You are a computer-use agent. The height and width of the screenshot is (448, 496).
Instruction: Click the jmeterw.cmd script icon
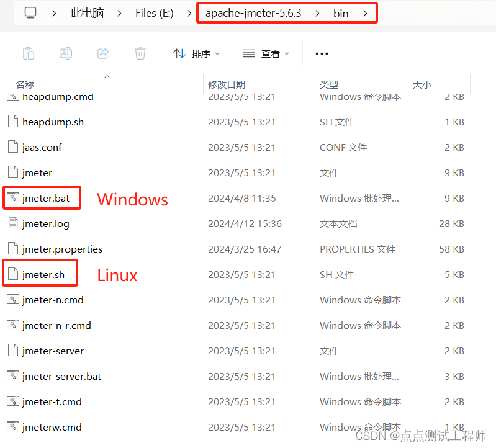coord(13,427)
